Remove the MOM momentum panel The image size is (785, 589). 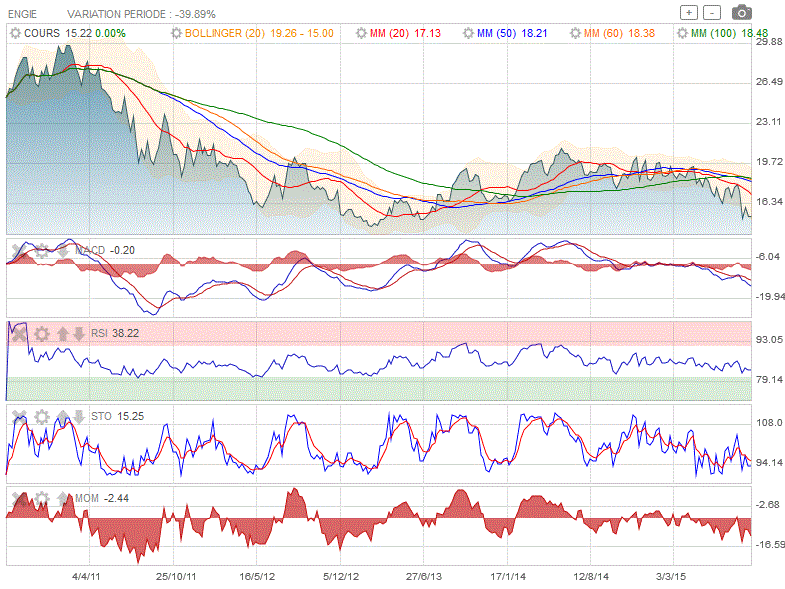18,497
